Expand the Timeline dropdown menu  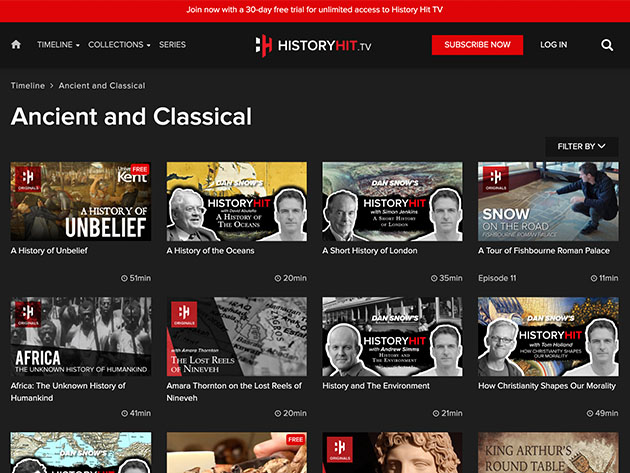(x=58, y=45)
